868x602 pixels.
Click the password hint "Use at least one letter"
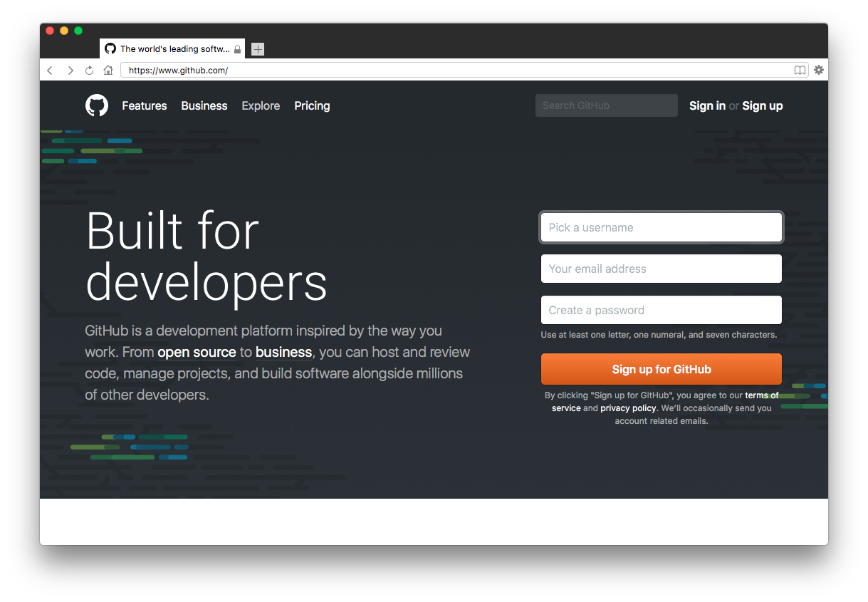point(659,335)
